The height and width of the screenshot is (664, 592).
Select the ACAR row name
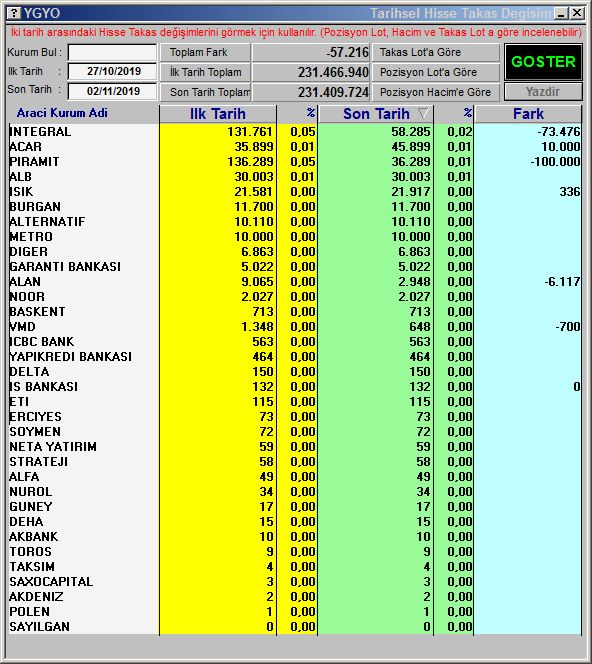(25, 147)
